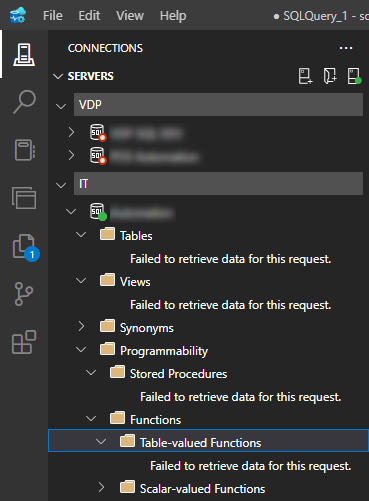
Task: Open the window-shaped icon in activity bar
Action: (x=24, y=198)
